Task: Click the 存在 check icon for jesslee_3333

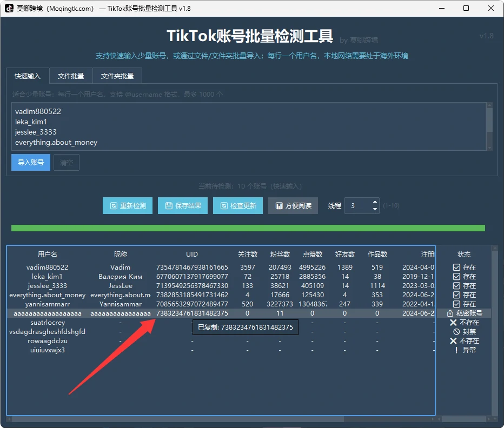Action: point(456,286)
